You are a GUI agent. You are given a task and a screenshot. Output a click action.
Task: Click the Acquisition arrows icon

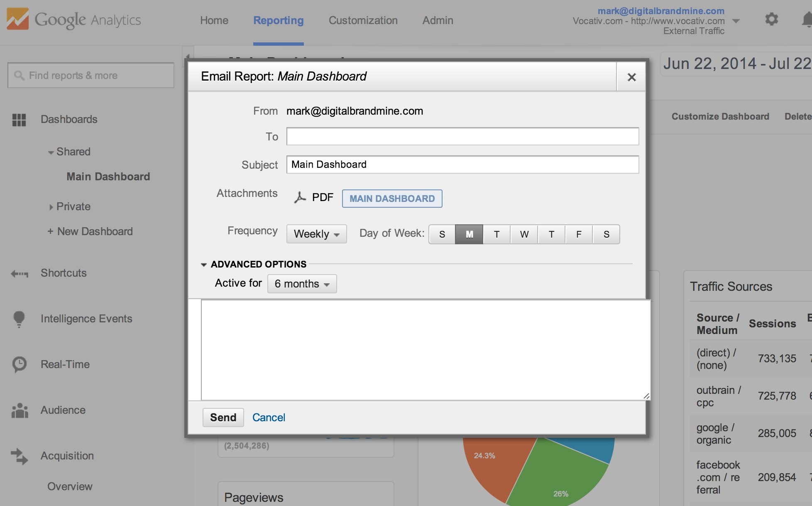pyautogui.click(x=19, y=456)
